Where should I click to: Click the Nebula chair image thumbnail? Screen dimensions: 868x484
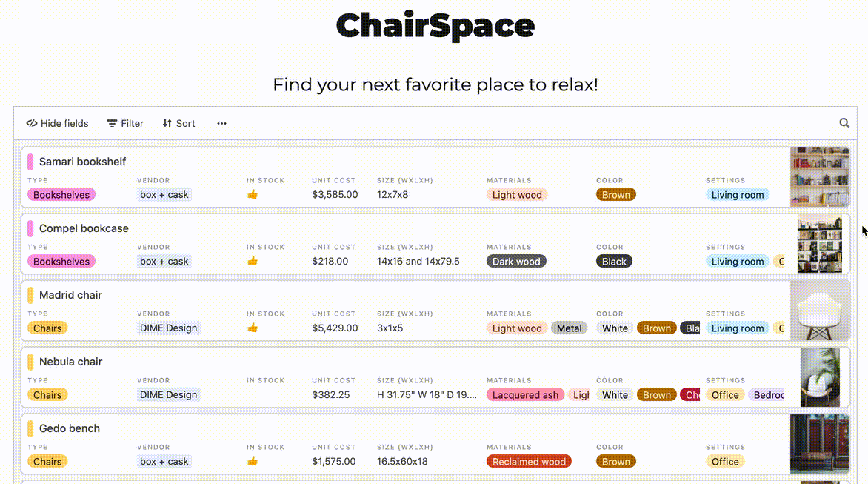(x=819, y=377)
